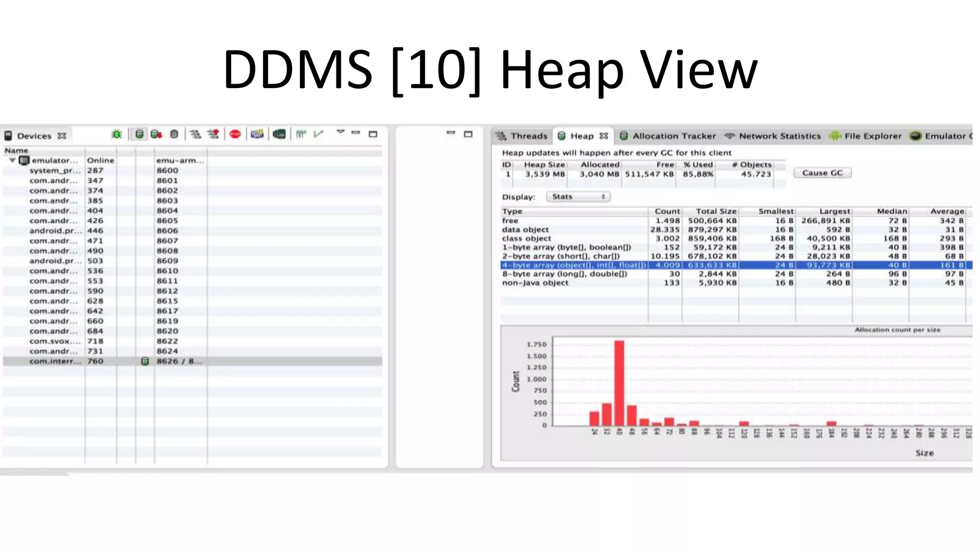
Task: Minimize the Devices panel
Action: (x=356, y=132)
